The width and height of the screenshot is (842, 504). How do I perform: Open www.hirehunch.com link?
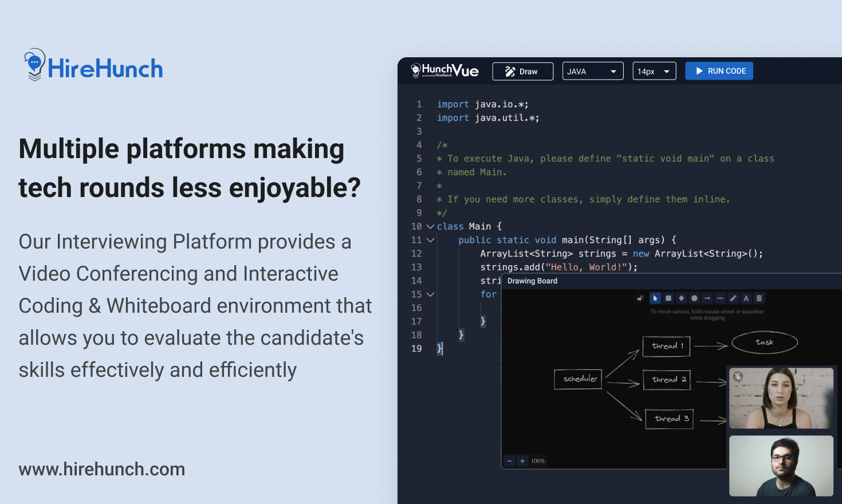point(102,469)
